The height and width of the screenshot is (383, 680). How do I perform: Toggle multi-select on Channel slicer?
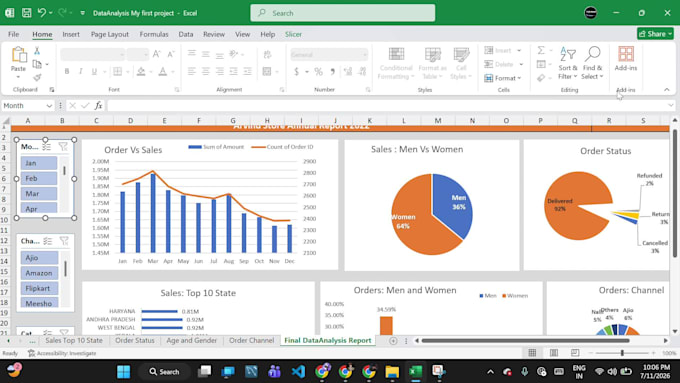pos(48,241)
